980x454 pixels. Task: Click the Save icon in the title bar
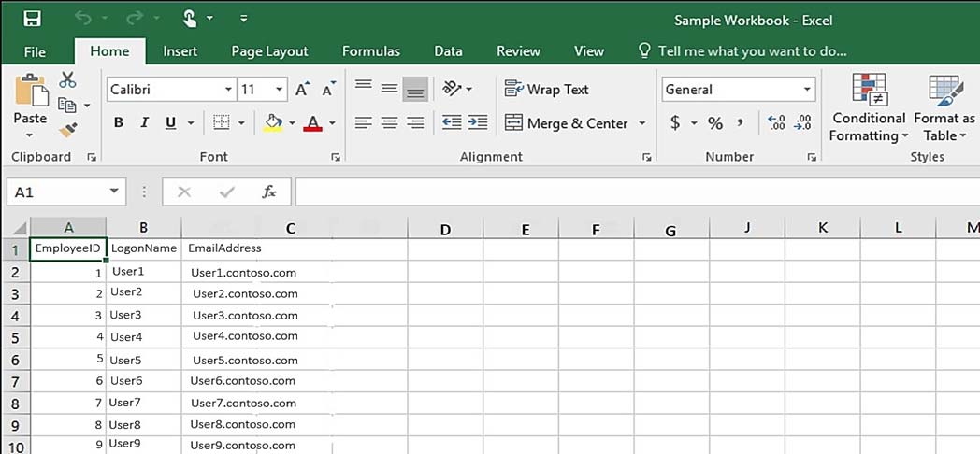tap(33, 19)
